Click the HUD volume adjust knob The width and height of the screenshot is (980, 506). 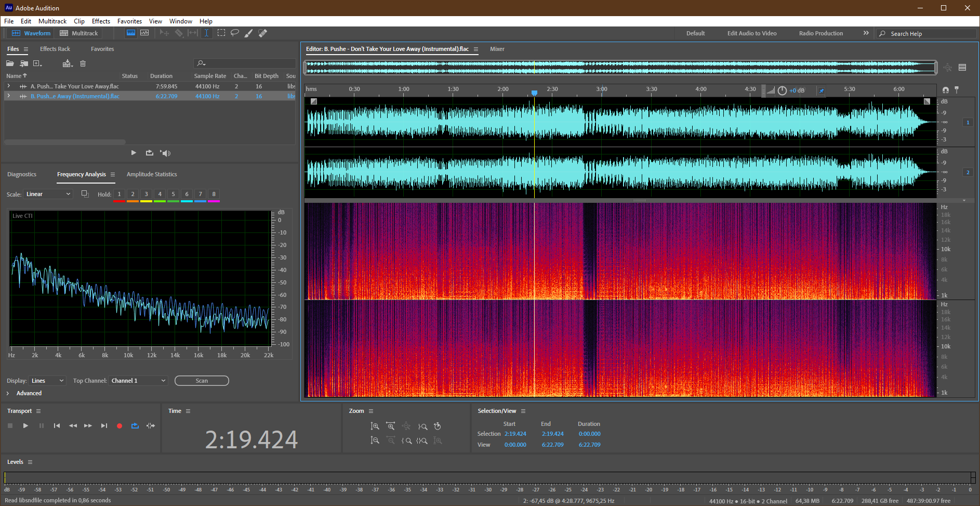click(x=782, y=90)
